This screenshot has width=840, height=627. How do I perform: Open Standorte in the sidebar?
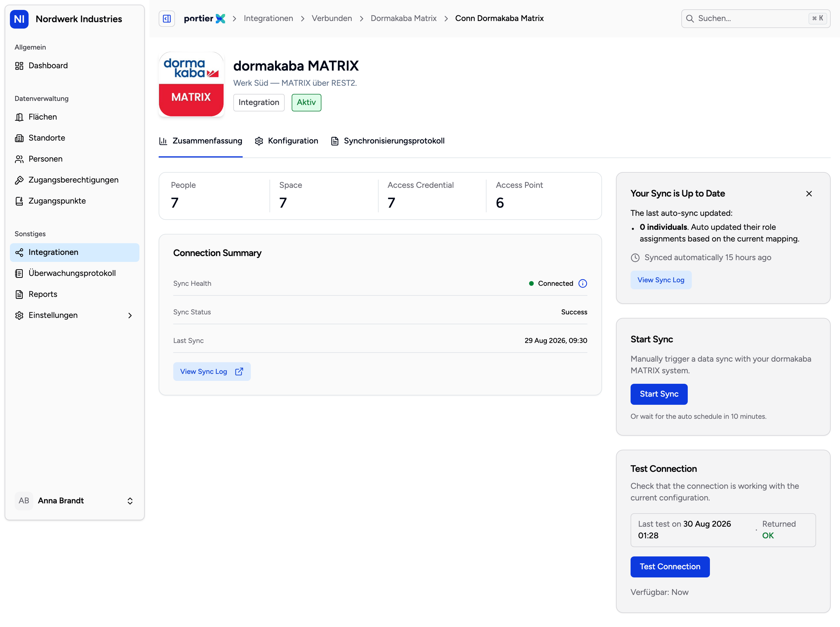[x=74, y=138]
